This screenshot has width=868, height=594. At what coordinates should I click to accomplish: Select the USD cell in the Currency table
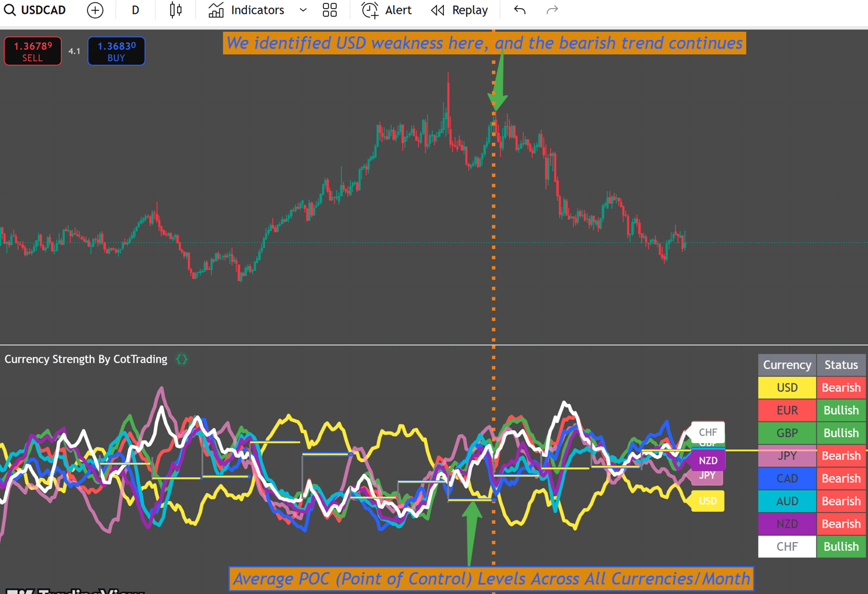coord(787,388)
